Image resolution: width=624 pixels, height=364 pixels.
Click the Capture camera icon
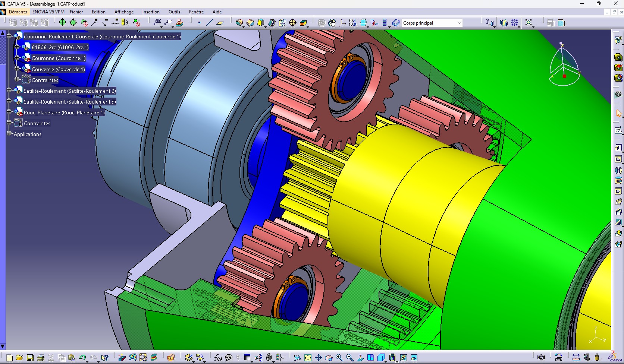[x=541, y=358]
